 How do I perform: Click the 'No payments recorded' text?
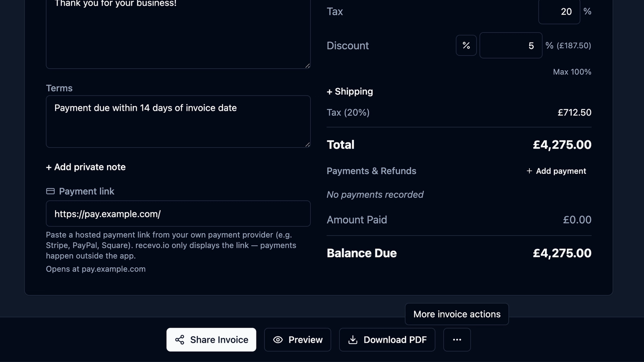(375, 195)
